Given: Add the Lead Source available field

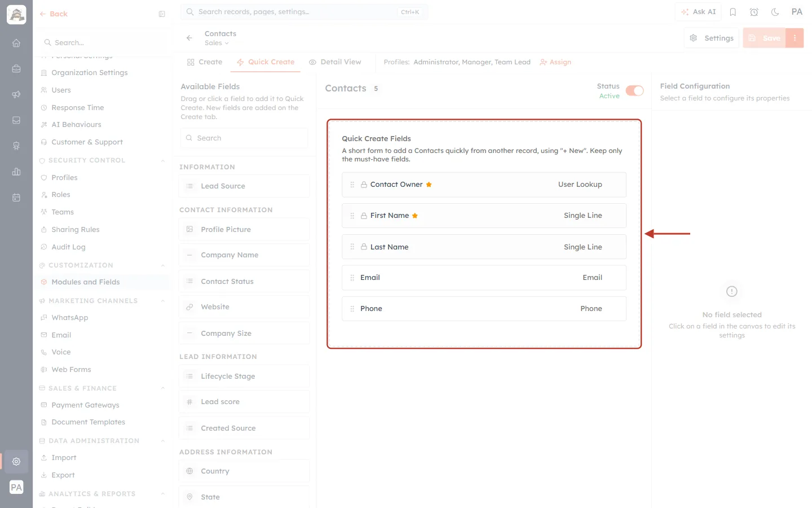Looking at the screenshot, I should pyautogui.click(x=244, y=186).
